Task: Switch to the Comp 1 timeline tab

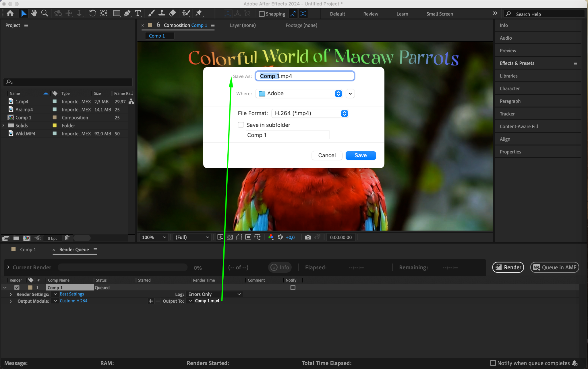Action: point(28,250)
